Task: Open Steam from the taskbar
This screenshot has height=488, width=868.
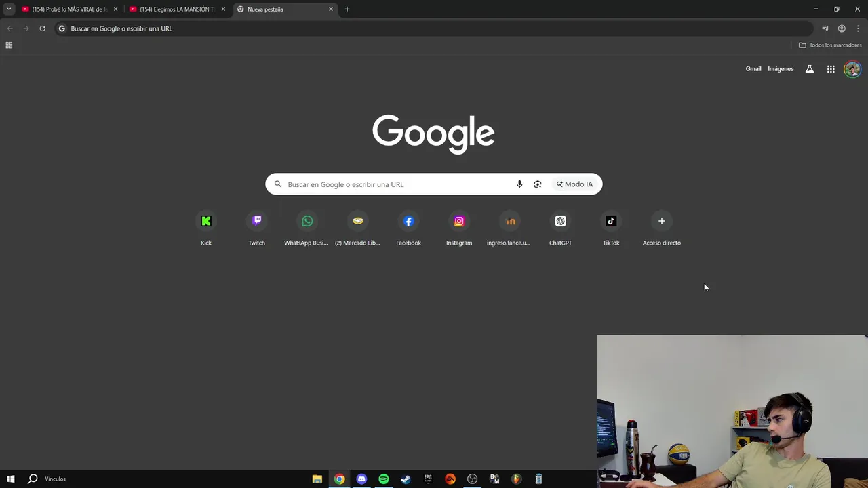Action: (x=406, y=479)
